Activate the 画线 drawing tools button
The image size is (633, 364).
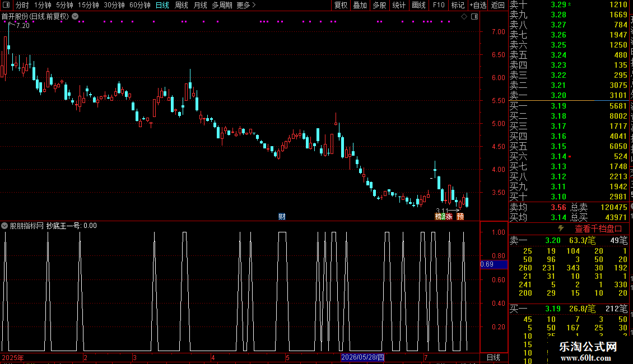point(418,5)
